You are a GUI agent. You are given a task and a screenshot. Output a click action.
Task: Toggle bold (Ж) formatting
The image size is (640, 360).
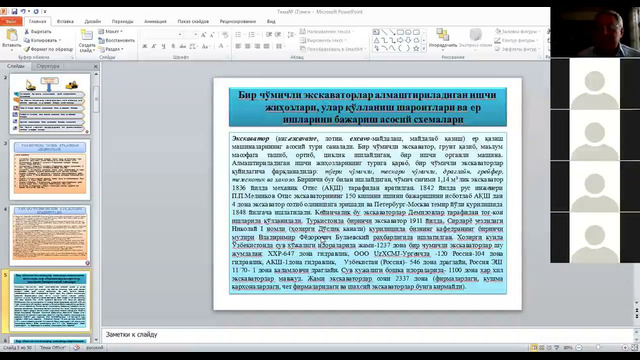[x=144, y=47]
